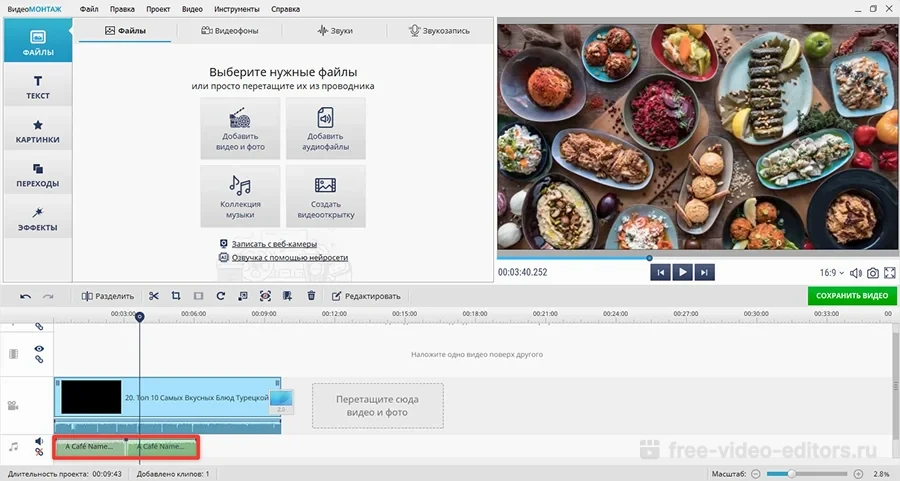Viewport: 900px width, 481px height.
Task: Open the 16:9 aspect ratio dropdown
Action: (830, 272)
